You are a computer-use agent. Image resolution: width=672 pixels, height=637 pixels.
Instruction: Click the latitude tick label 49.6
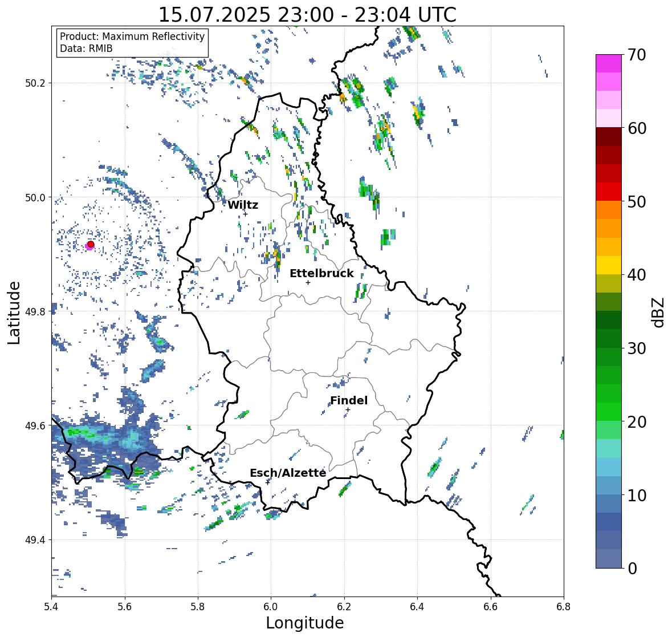pyautogui.click(x=35, y=425)
